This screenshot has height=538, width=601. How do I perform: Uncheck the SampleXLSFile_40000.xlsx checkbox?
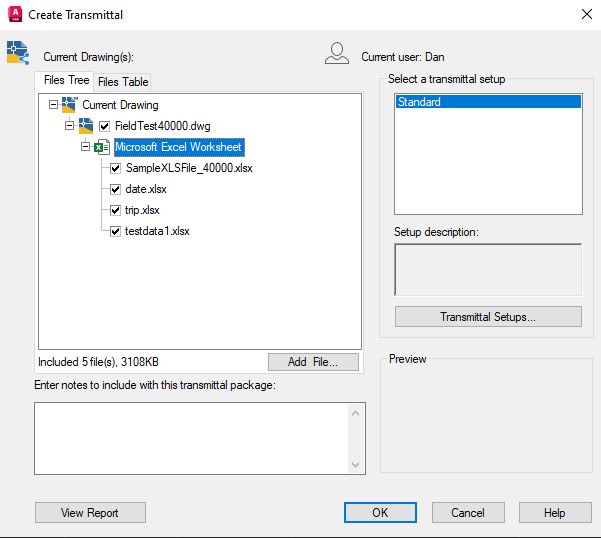coord(116,168)
